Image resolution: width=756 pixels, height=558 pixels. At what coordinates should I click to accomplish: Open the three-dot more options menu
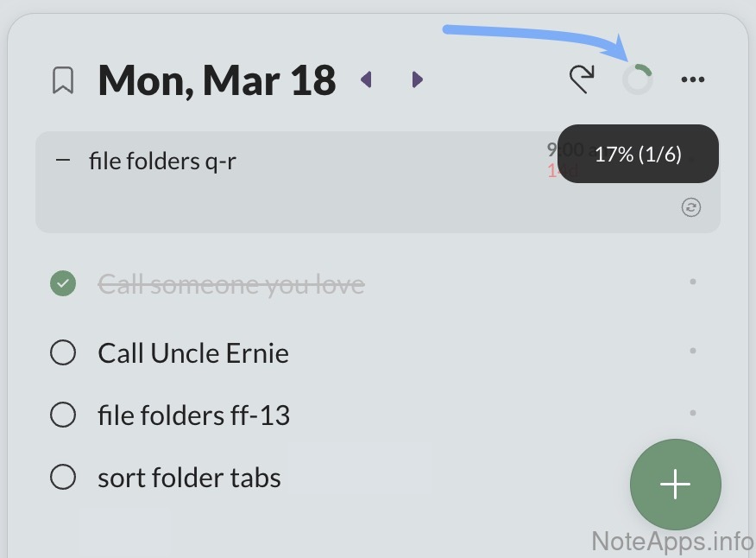[x=693, y=80]
